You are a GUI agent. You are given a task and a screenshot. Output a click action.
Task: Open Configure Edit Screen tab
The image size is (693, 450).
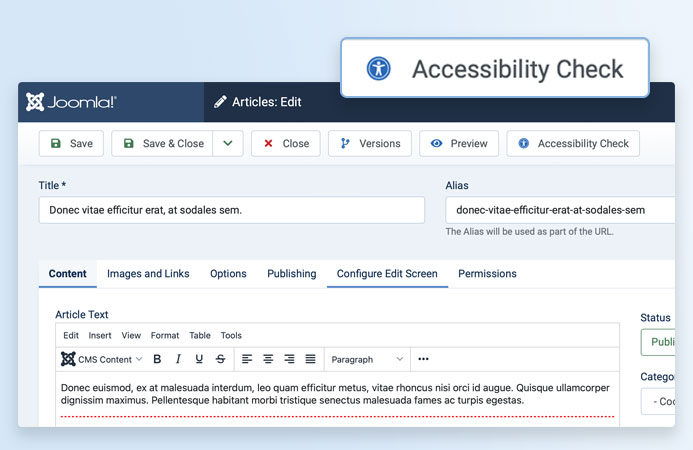click(387, 274)
